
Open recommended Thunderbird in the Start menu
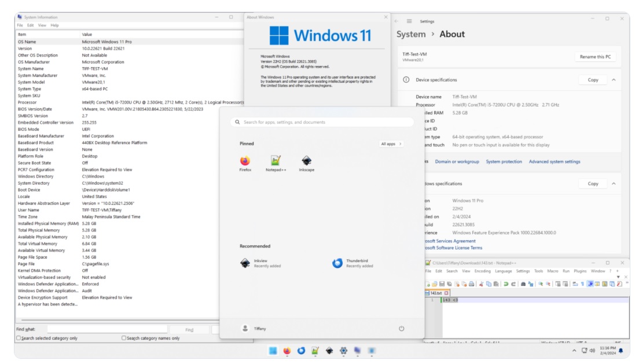click(353, 263)
